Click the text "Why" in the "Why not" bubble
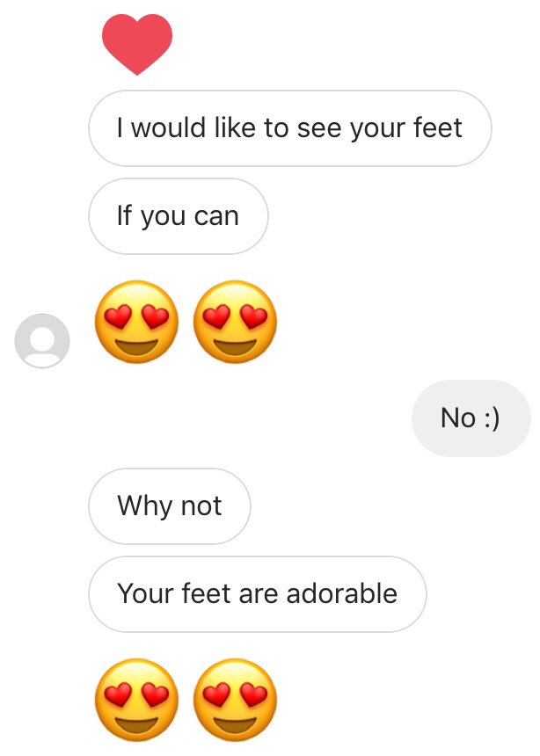 point(145,506)
